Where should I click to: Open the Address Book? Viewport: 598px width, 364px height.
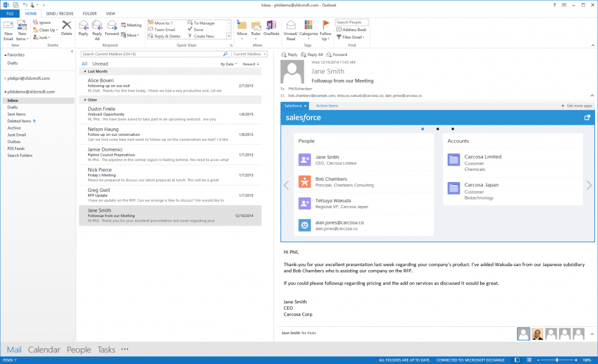[352, 29]
